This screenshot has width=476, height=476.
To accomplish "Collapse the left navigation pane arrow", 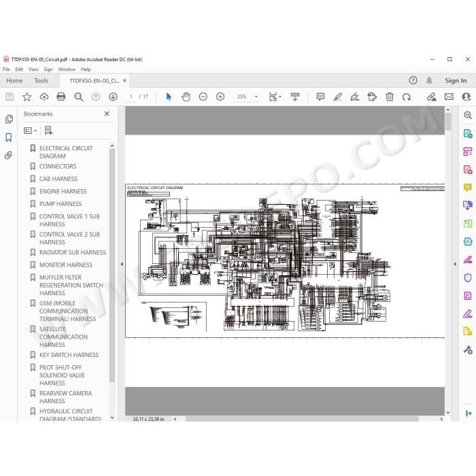I will 122,264.
